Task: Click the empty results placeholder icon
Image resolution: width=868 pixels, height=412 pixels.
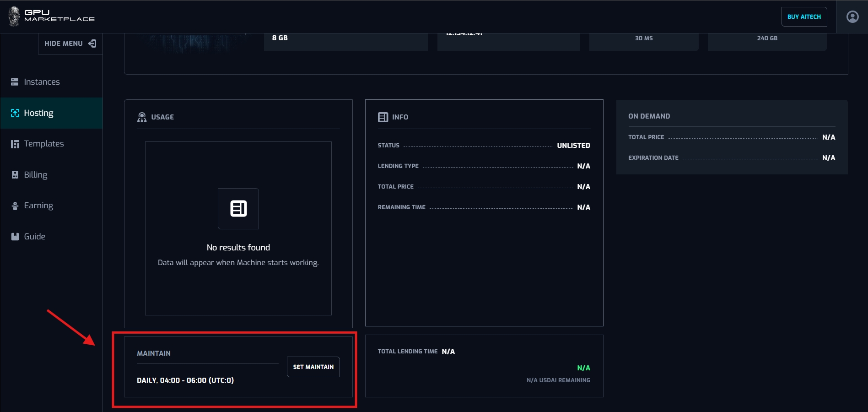Action: point(238,209)
